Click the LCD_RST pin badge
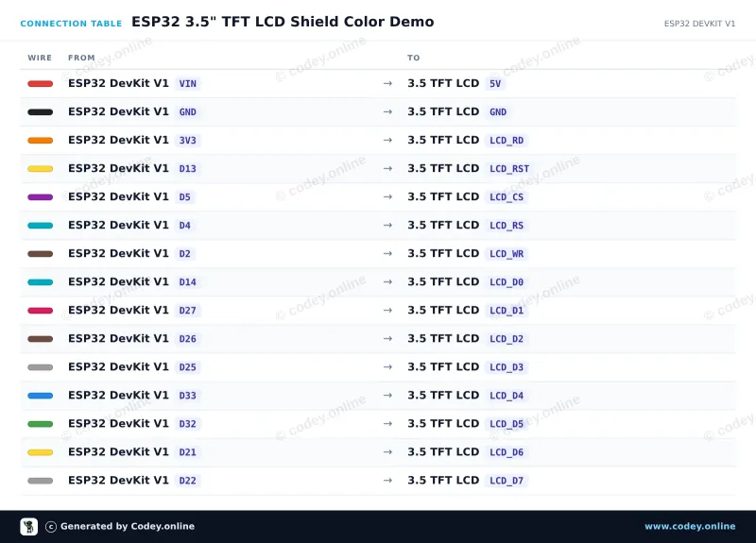 coord(509,169)
